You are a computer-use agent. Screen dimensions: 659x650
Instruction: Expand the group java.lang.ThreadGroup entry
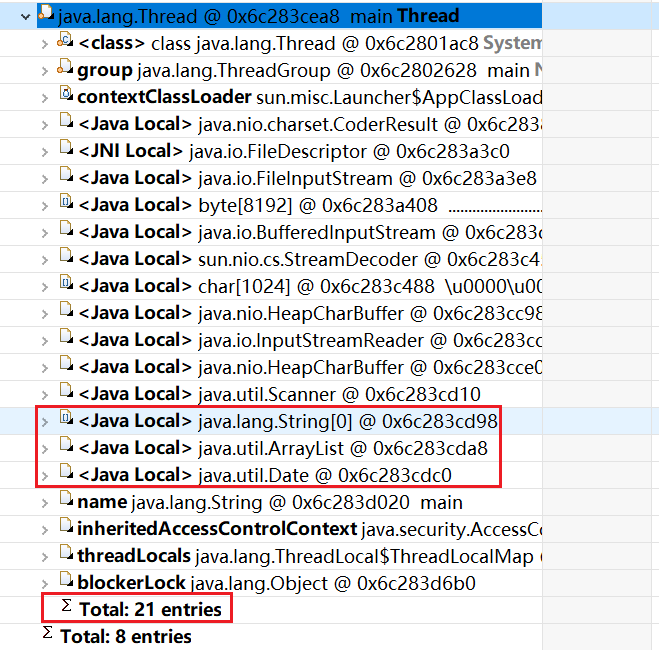pyautogui.click(x=45, y=71)
